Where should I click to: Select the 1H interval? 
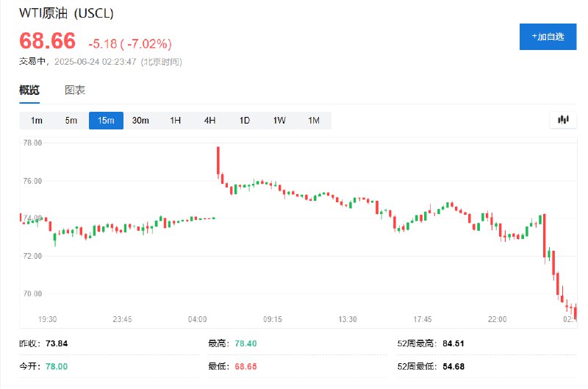pos(175,121)
